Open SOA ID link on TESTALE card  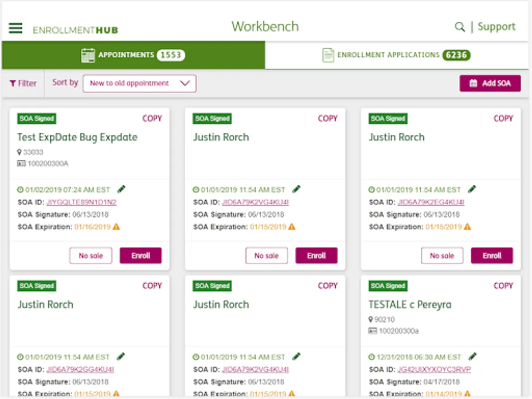434,369
